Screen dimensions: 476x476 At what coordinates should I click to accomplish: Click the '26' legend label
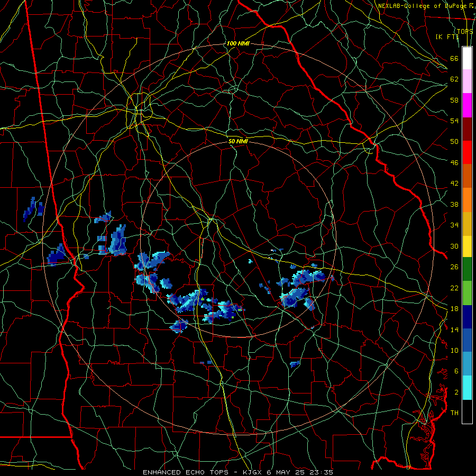coord(454,267)
